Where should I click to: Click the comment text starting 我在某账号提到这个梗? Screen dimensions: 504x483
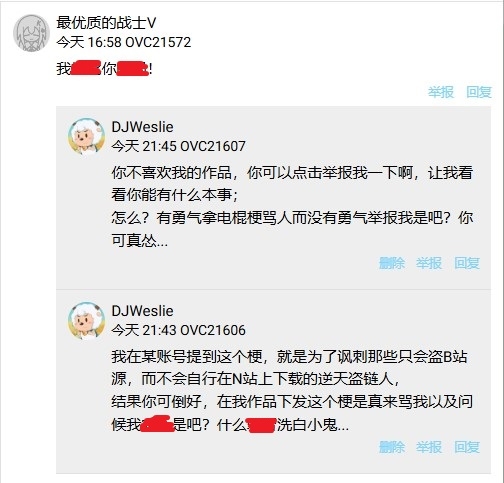point(292,391)
